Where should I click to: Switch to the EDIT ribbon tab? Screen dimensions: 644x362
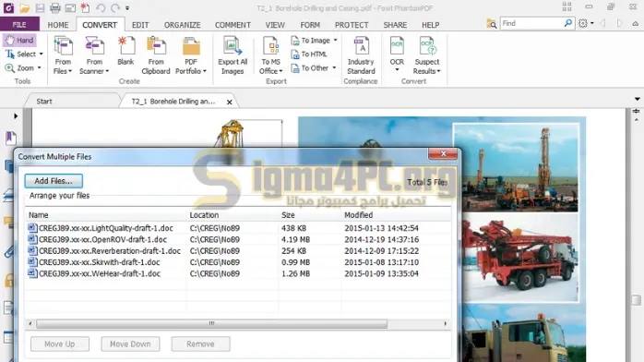(x=140, y=25)
